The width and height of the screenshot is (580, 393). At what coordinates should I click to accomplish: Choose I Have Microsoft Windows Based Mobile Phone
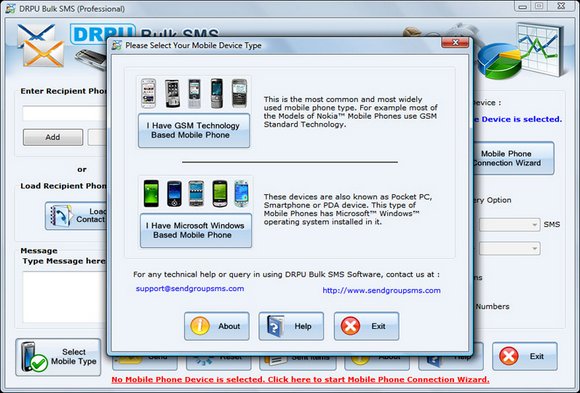click(196, 230)
